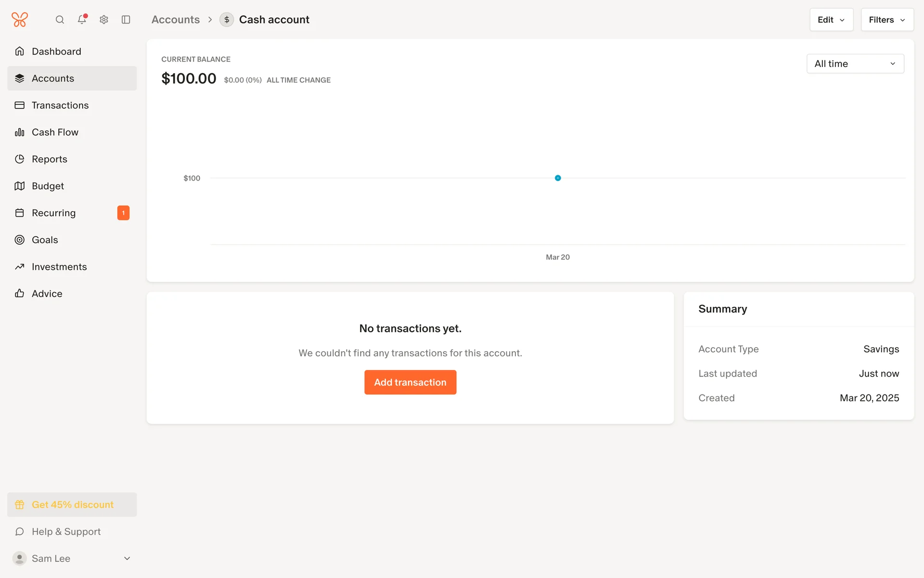
Task: Go to Dashboard in the sidebar
Action: pos(56,52)
